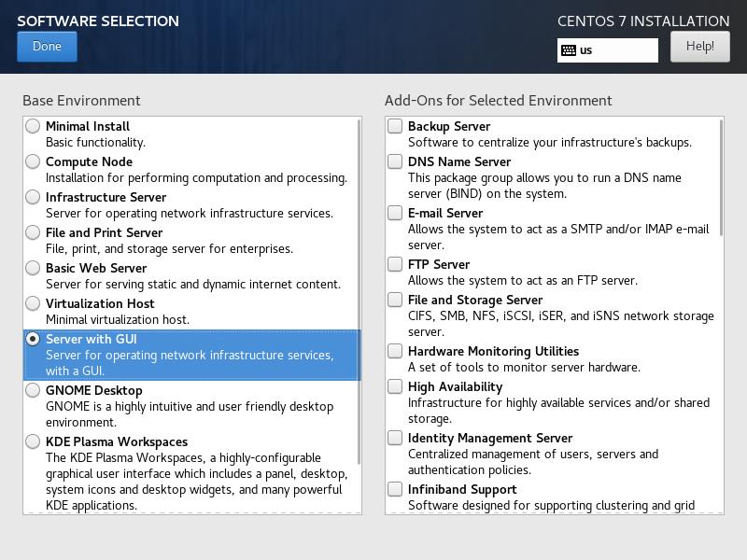Select the Minimal Install radio button

tap(34, 126)
